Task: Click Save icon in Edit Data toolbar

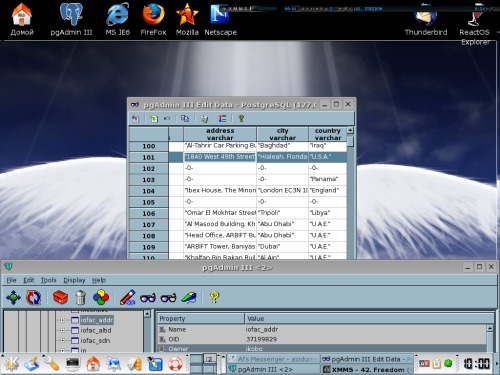Action: pyautogui.click(x=135, y=118)
